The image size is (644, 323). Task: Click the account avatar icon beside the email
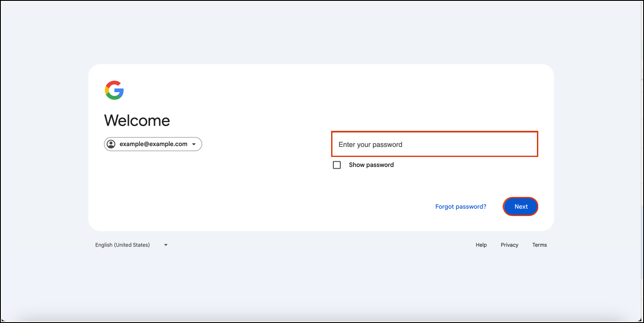[x=111, y=144]
